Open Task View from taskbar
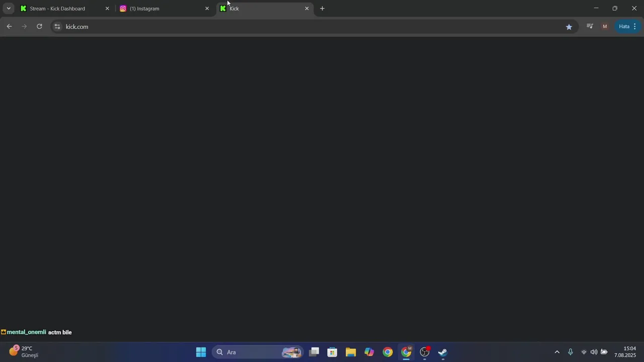This screenshot has height=362, width=644. tap(314, 352)
